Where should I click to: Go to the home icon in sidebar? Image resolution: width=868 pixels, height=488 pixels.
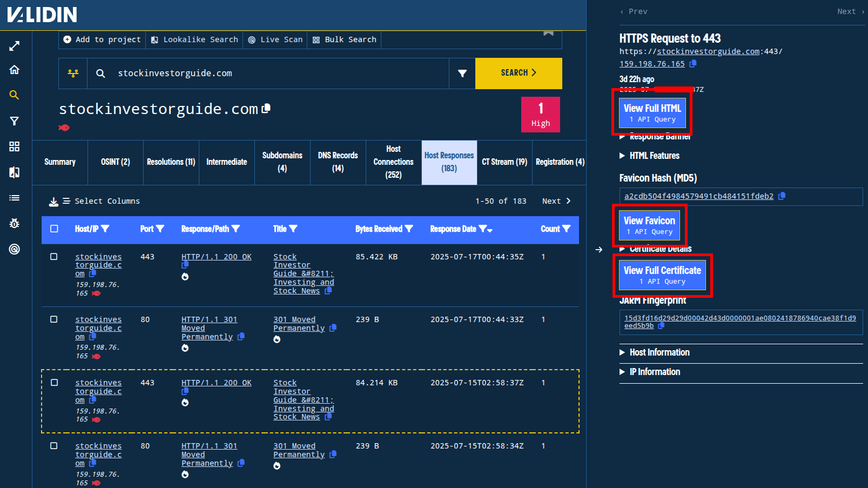coord(15,70)
